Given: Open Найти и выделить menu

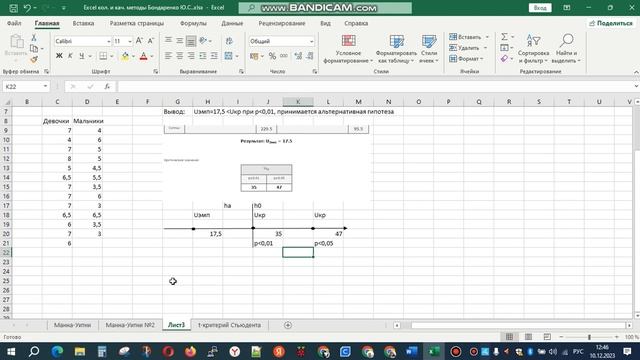Looking at the screenshot, I should click(x=566, y=49).
